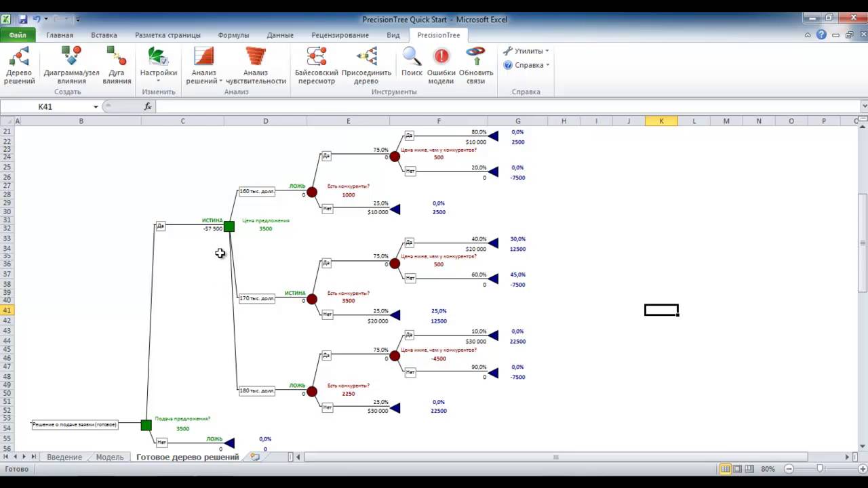Screen dimensions: 868x488
Task: Click Решение о подаче заявки label
Action: tap(75, 424)
